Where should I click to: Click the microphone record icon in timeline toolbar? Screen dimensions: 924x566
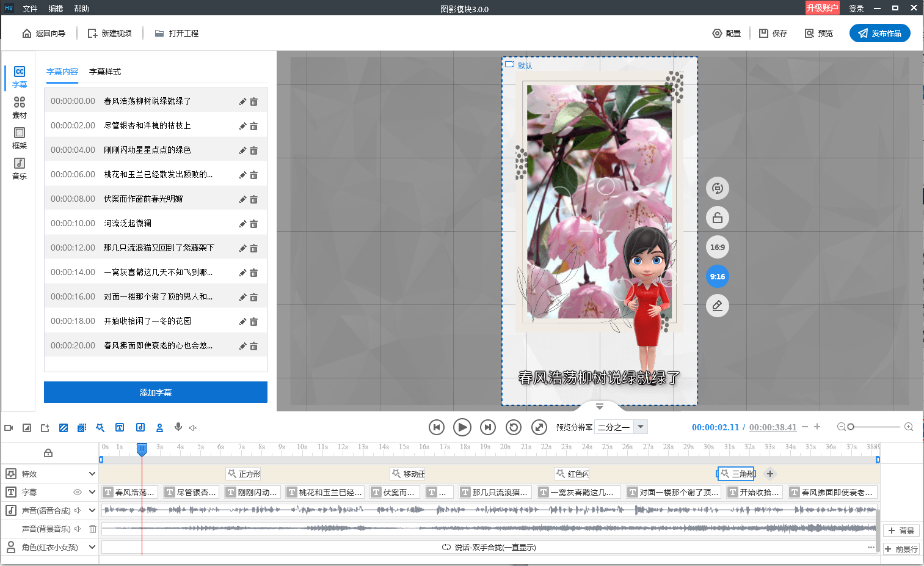click(178, 427)
